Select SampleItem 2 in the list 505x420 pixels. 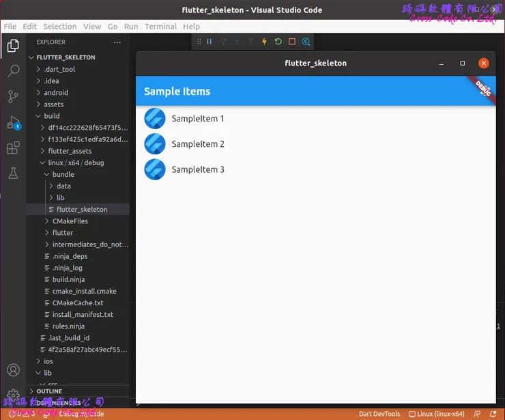tap(198, 144)
